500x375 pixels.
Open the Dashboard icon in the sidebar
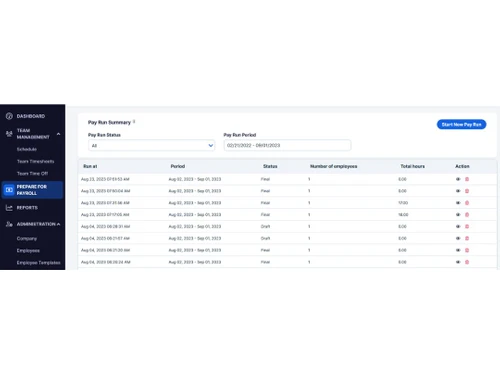(x=9, y=116)
